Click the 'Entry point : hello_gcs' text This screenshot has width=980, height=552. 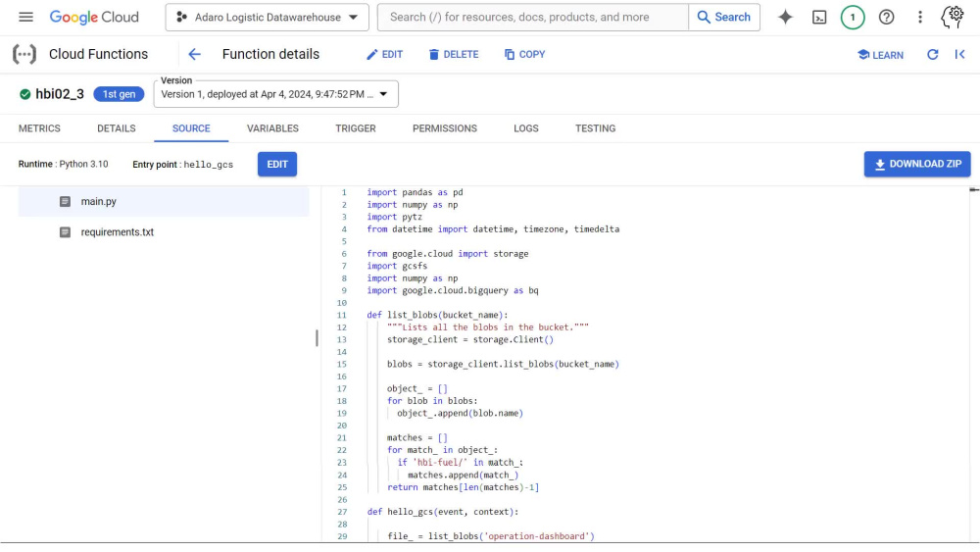coord(182,165)
